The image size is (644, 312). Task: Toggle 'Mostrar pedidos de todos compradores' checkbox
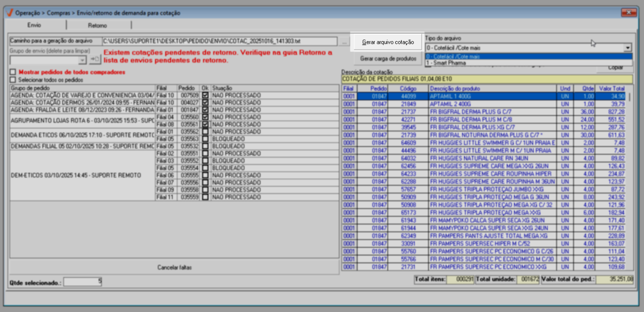(13, 72)
